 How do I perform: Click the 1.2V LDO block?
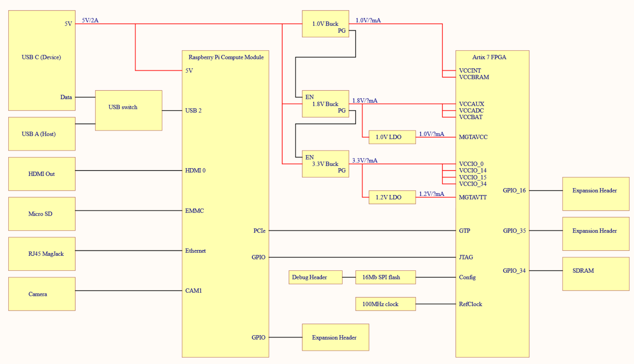click(x=392, y=197)
